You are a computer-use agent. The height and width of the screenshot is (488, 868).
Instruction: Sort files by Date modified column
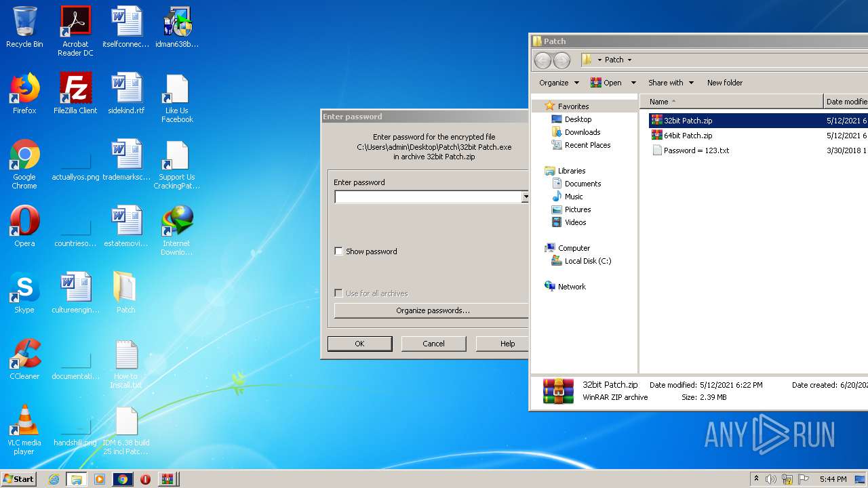point(846,102)
